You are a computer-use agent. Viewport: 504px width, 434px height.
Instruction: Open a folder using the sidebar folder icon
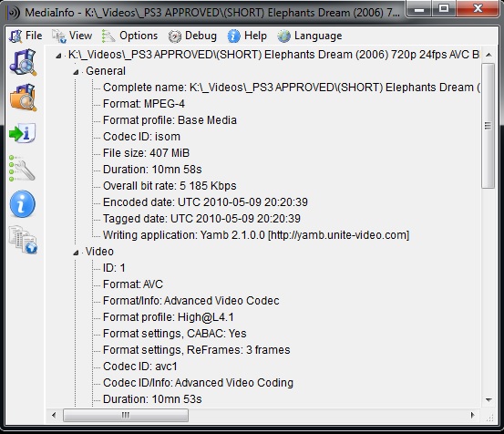23,98
